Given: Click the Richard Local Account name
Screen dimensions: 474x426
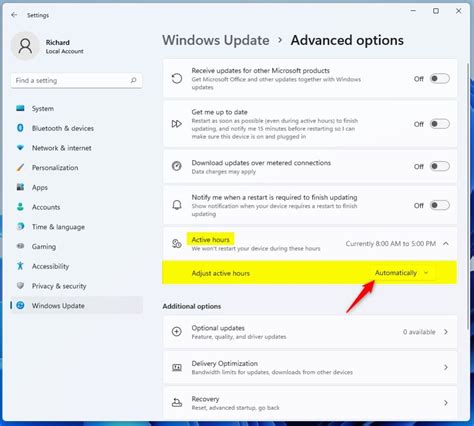Looking at the screenshot, I should click(64, 47).
